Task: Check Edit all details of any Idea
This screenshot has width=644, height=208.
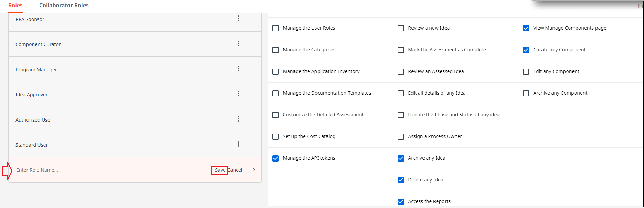Action: [x=401, y=93]
